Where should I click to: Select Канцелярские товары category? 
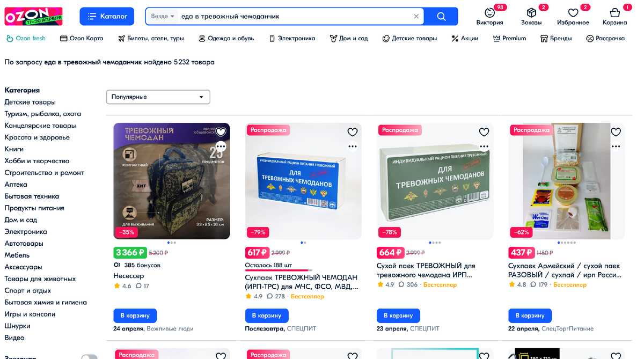(x=40, y=126)
